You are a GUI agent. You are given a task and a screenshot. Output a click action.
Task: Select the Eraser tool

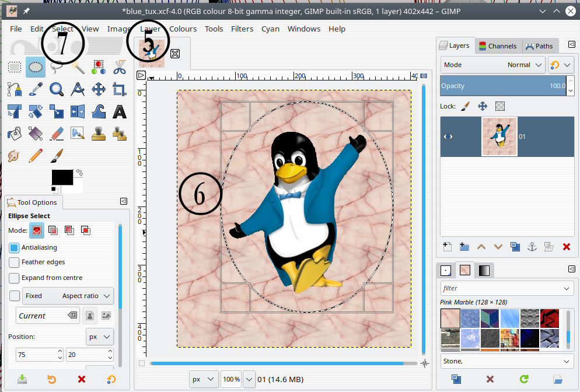point(57,134)
